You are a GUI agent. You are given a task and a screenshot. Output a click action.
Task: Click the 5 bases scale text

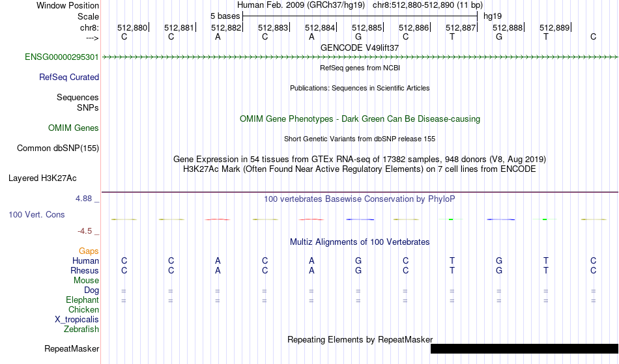tap(225, 16)
